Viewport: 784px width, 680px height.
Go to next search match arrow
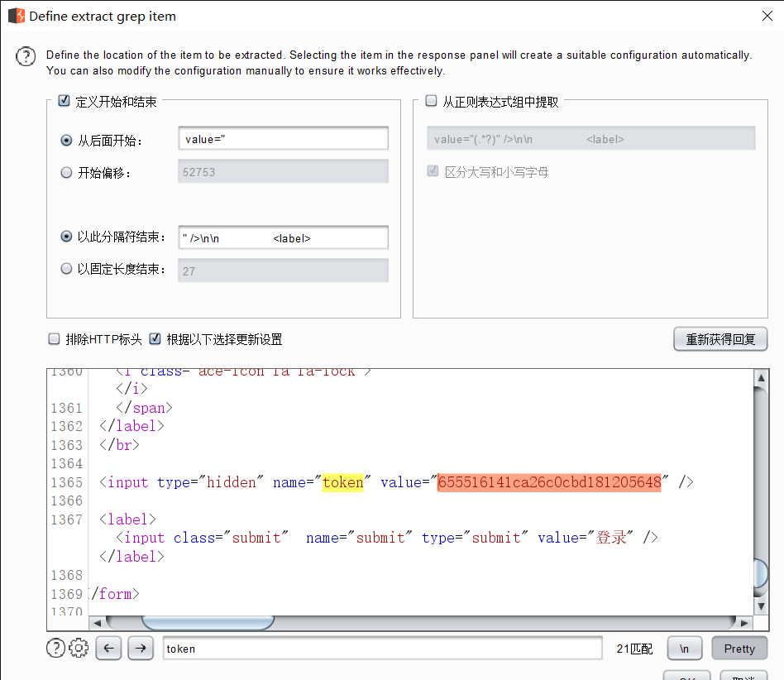(141, 648)
